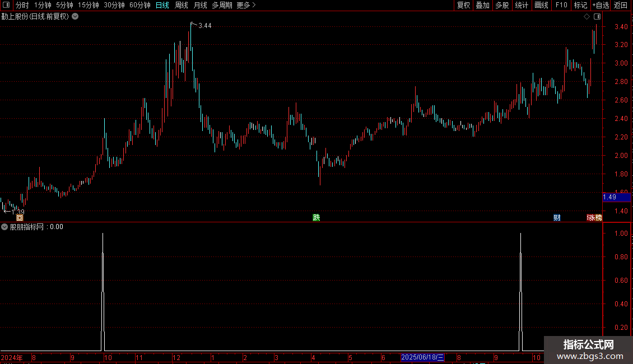Viewport: 633px width, 364px height.
Task: Click the 1.00 value on indicator axis
Action: point(621,234)
